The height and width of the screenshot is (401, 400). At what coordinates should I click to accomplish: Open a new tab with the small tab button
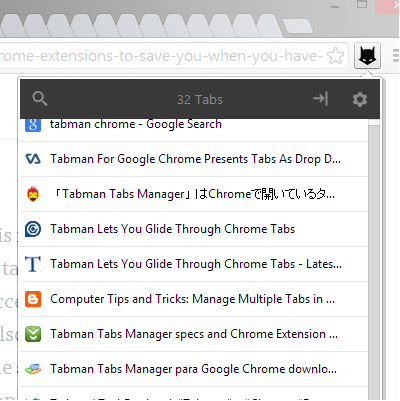coord(298,26)
